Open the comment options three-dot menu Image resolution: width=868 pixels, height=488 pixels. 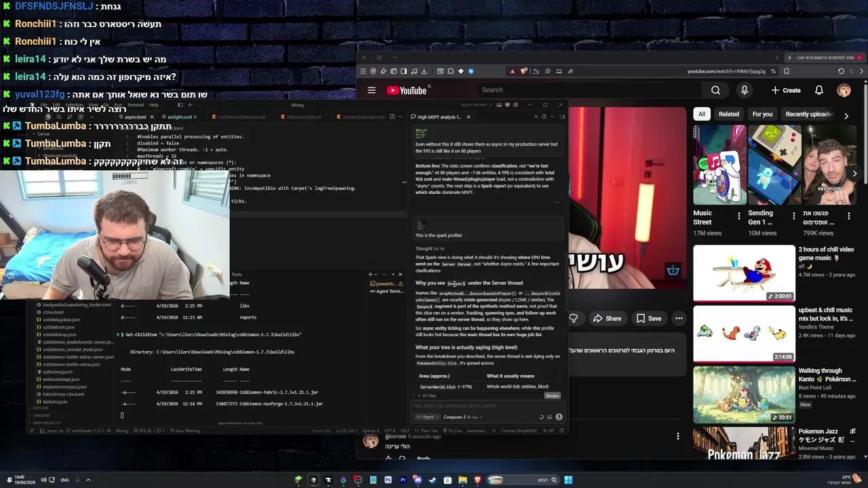[677, 436]
